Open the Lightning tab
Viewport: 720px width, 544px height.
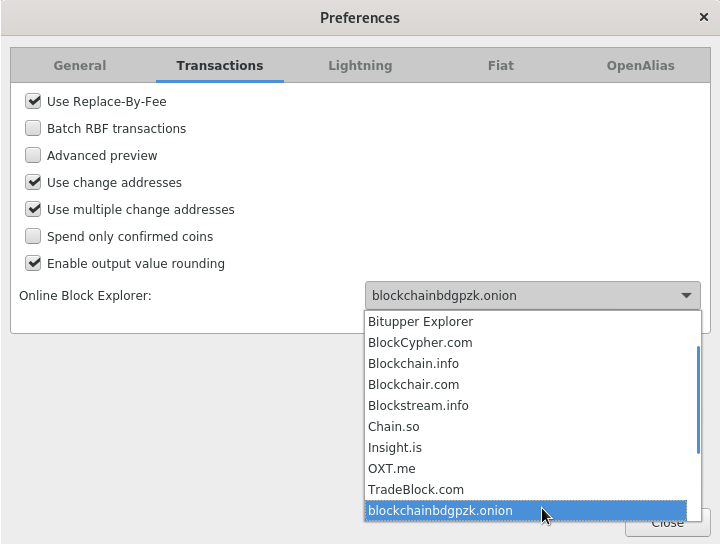(360, 66)
